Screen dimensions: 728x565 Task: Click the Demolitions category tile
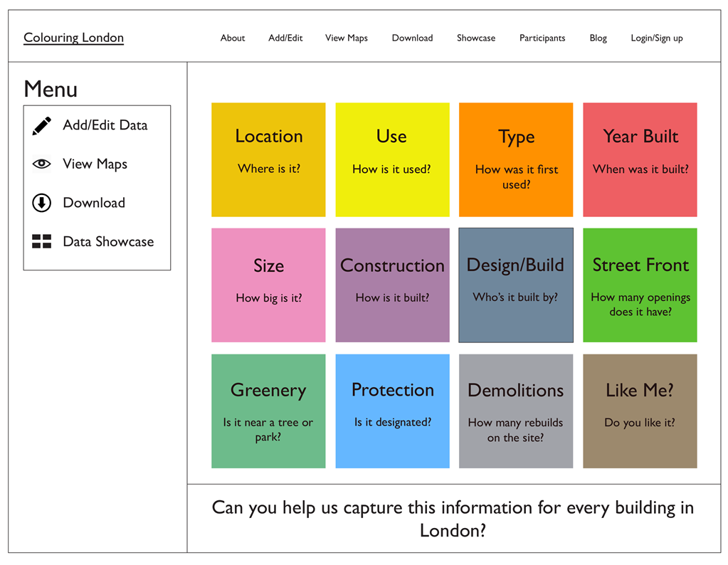pos(515,411)
